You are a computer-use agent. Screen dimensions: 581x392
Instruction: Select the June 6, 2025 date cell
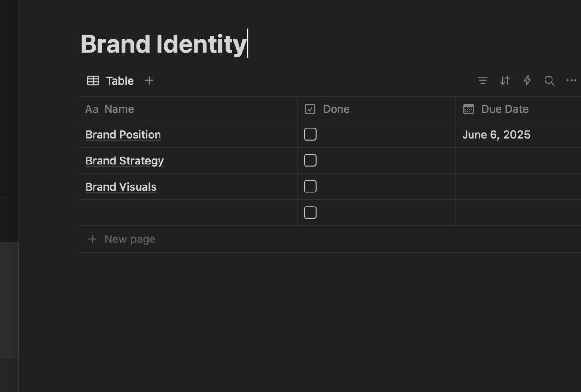pos(518,135)
